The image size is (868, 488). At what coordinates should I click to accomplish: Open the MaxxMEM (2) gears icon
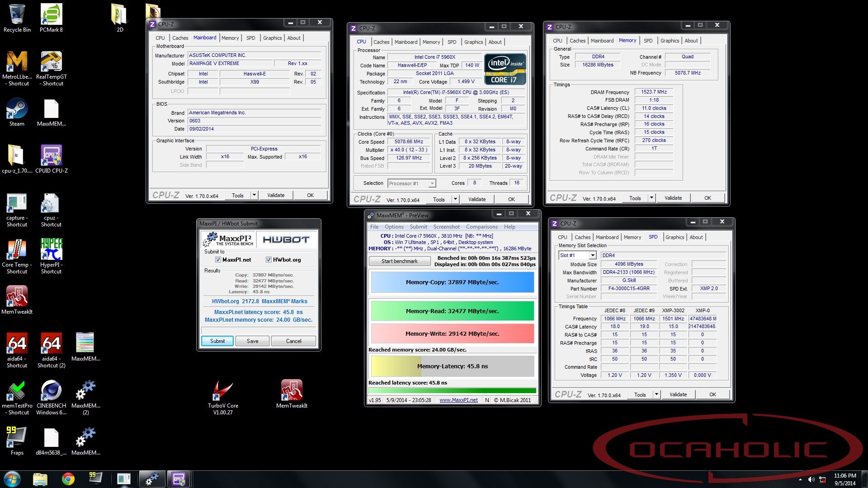click(85, 397)
